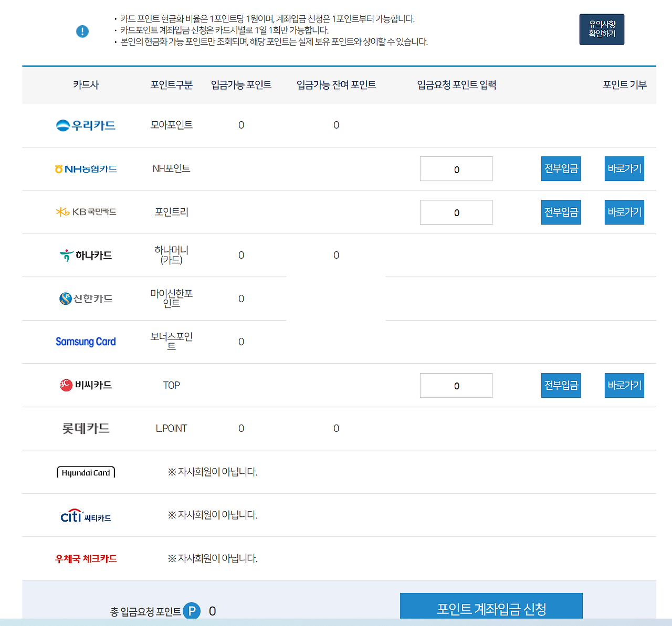Click the KB Kookmin Card logo

point(86,212)
